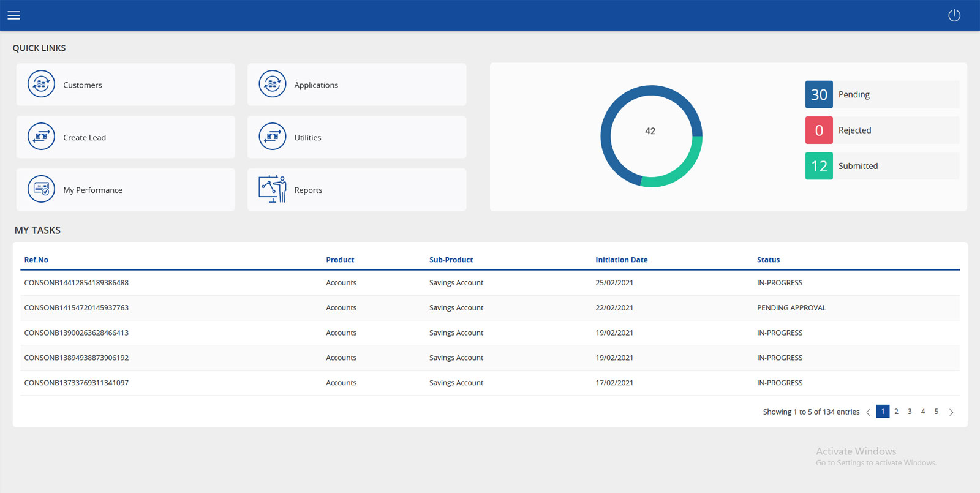
Task: Go to next page with right chevron
Action: coord(951,412)
